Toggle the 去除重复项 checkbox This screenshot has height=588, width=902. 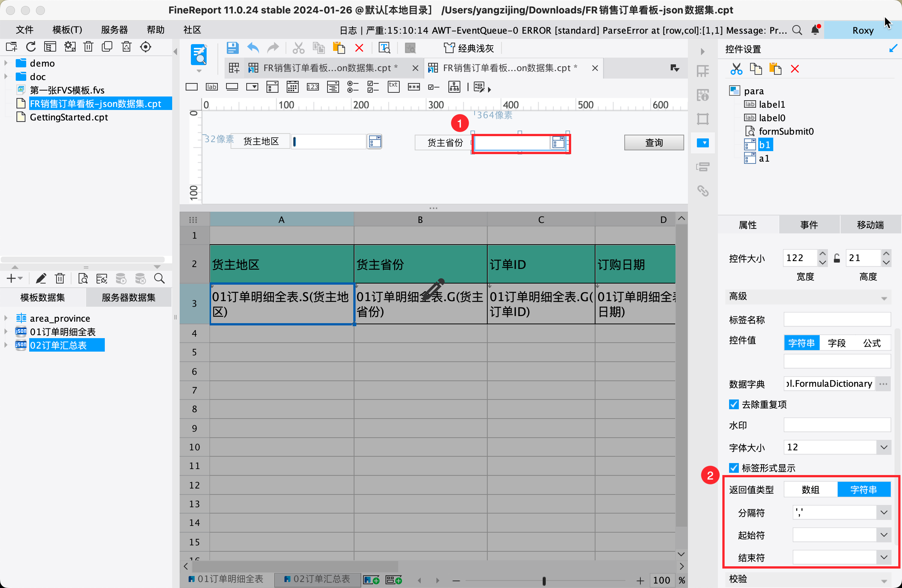point(734,404)
